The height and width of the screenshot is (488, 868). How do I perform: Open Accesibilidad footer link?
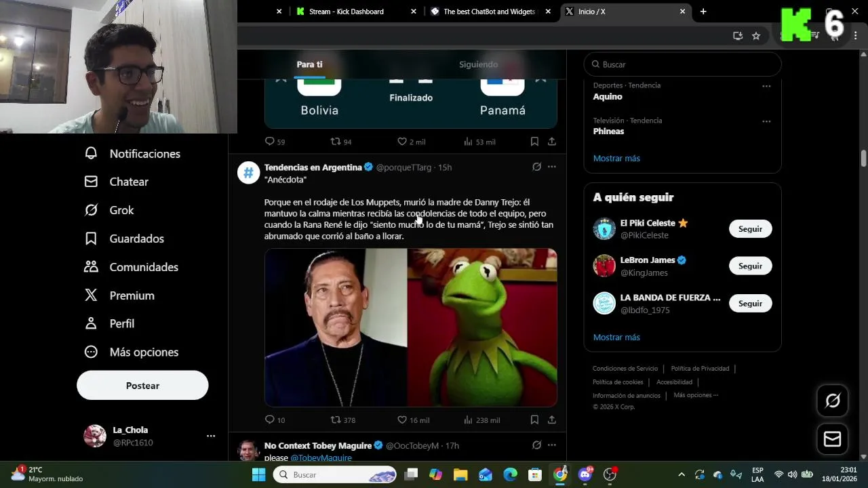pyautogui.click(x=674, y=382)
